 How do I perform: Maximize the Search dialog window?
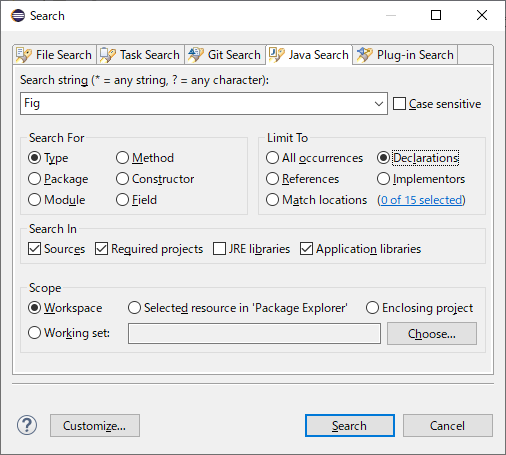tap(436, 15)
